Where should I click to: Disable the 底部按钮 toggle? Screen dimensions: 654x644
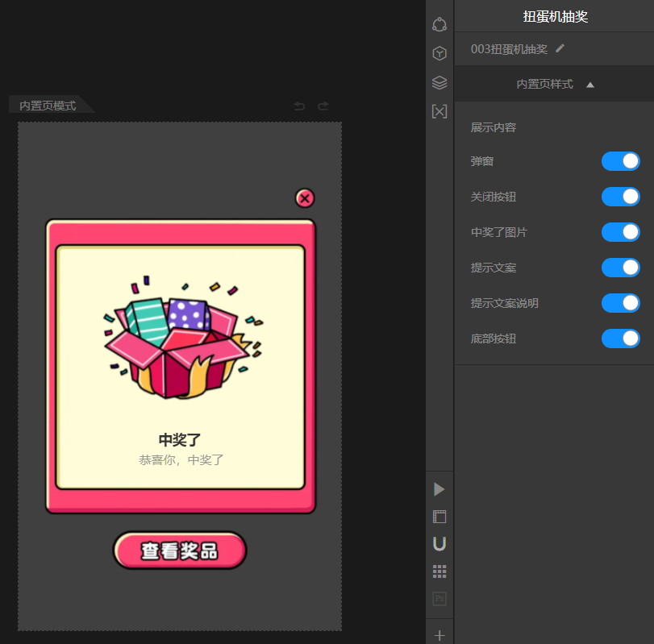coord(621,339)
